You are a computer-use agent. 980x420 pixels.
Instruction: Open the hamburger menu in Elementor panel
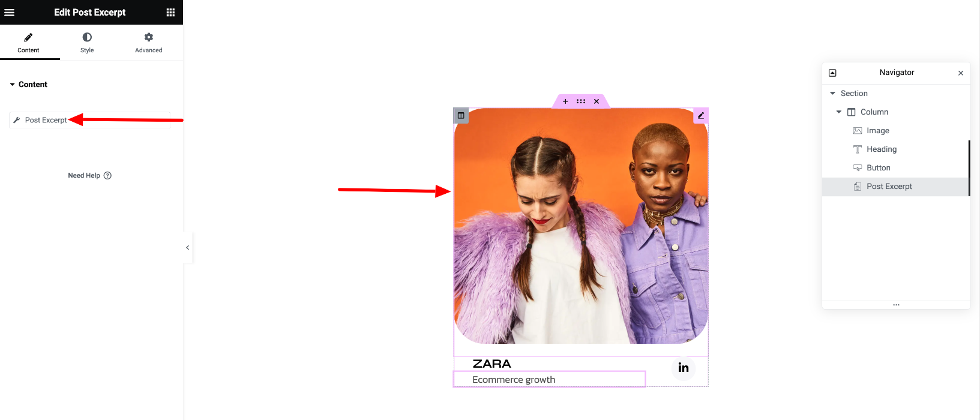click(10, 12)
